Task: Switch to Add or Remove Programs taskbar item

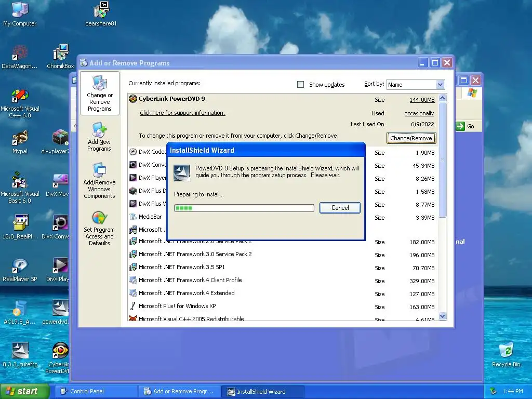Action: pyautogui.click(x=179, y=391)
